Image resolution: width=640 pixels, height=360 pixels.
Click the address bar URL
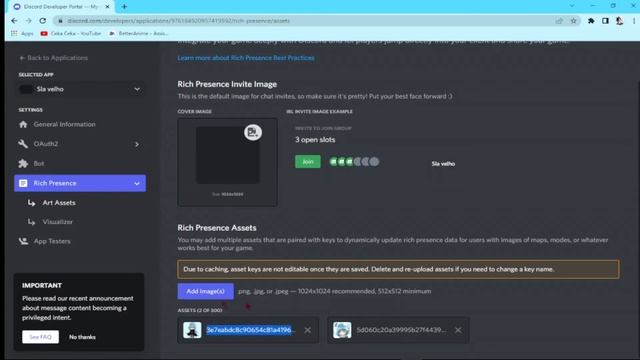coord(178,21)
